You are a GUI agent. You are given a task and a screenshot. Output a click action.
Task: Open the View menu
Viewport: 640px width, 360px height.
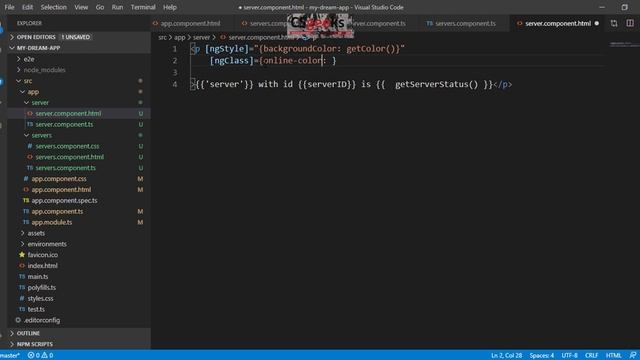(81, 7)
